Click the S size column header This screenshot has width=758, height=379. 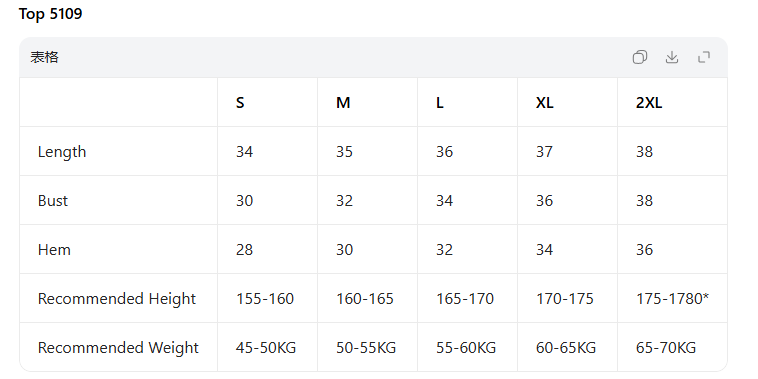(x=240, y=103)
